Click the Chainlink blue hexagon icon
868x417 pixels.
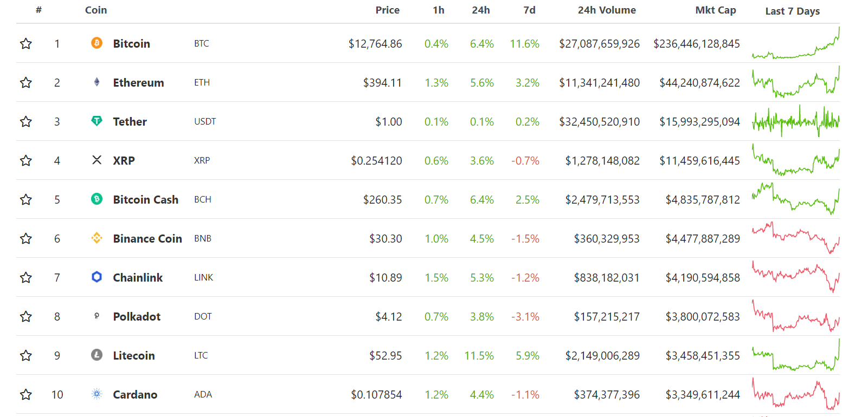tap(97, 277)
